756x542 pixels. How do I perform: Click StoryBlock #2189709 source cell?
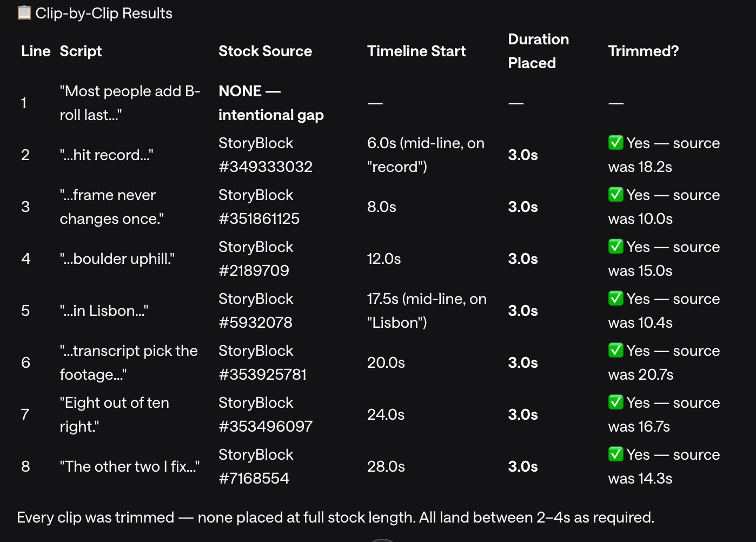pos(256,259)
